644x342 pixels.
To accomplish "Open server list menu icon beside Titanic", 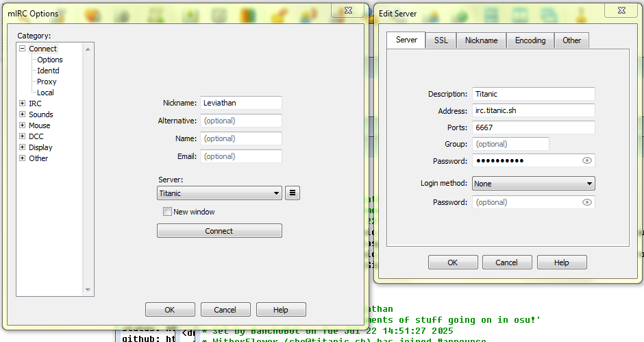I will (x=293, y=193).
